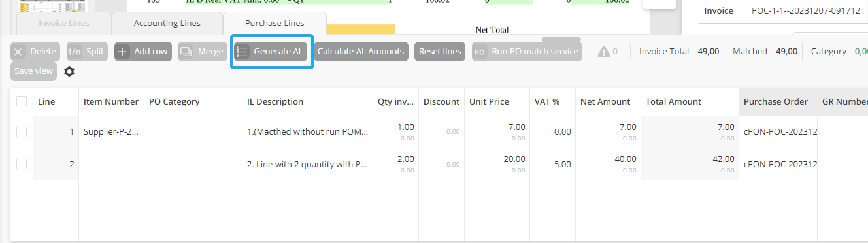The image size is (868, 243).
Task: Click the Qty invoiced column header
Action: click(395, 101)
